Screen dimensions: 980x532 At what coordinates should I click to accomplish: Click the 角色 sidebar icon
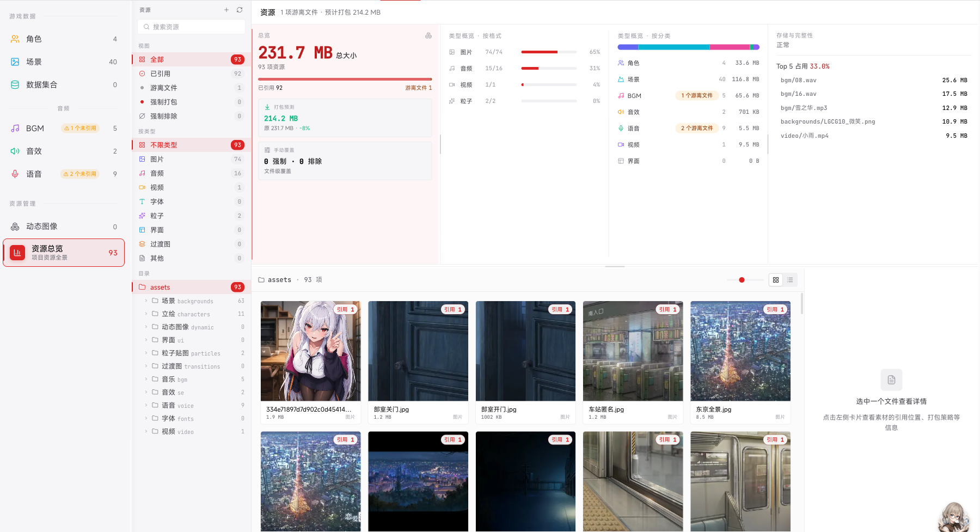click(x=15, y=39)
